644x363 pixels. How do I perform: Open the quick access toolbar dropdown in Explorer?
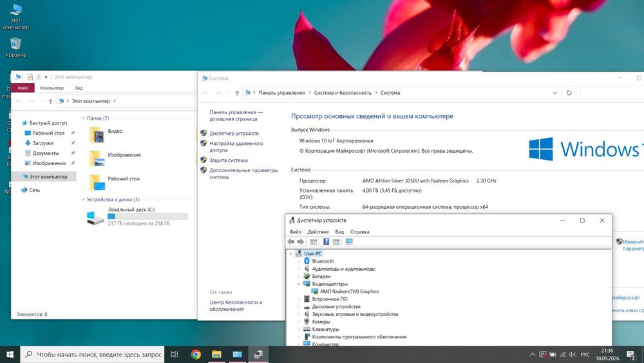46,77
